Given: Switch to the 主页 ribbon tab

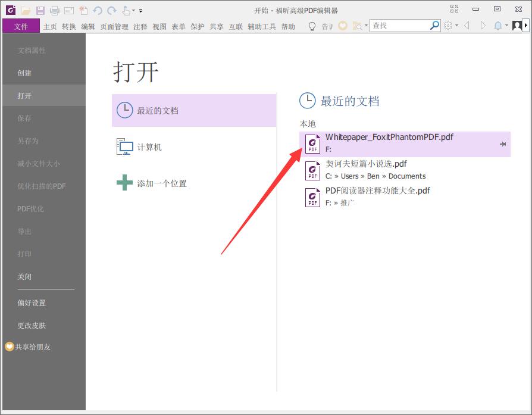Looking at the screenshot, I should (x=50, y=26).
